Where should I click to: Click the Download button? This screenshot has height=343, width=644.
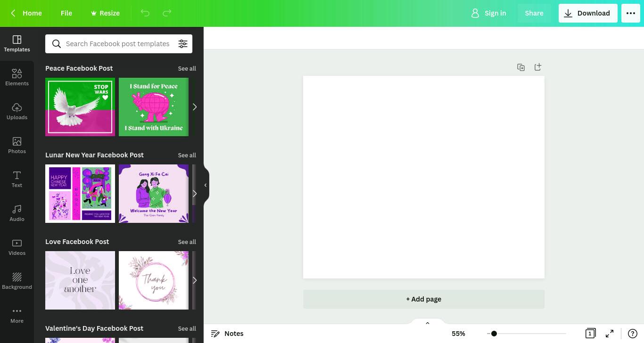tap(587, 13)
